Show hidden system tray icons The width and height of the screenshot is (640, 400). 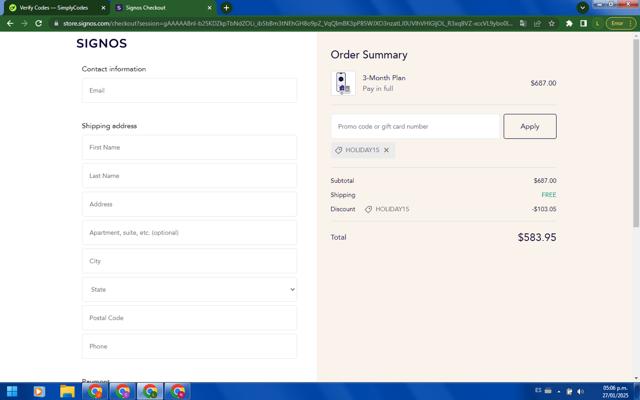point(559,391)
